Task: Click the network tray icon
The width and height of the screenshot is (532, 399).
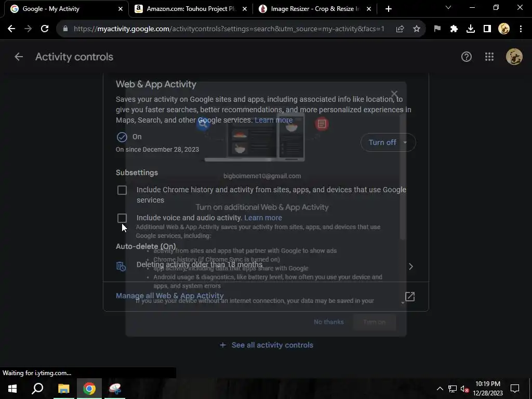Action: (x=453, y=389)
